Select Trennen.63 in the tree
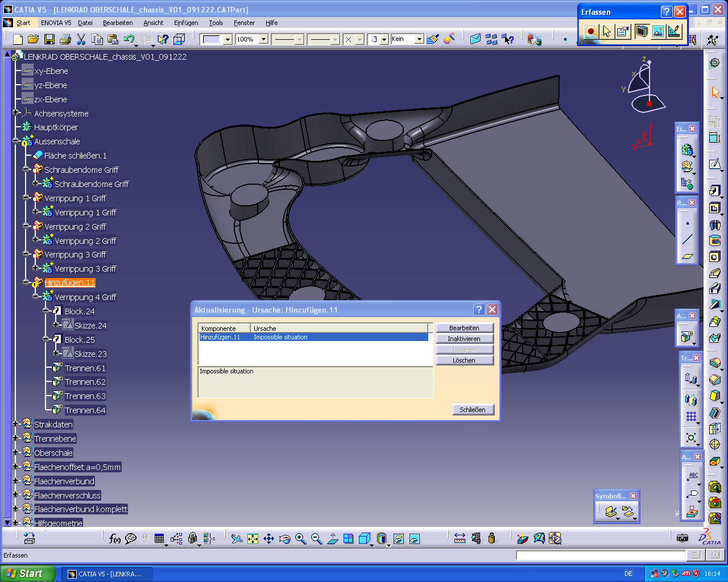 tap(85, 396)
